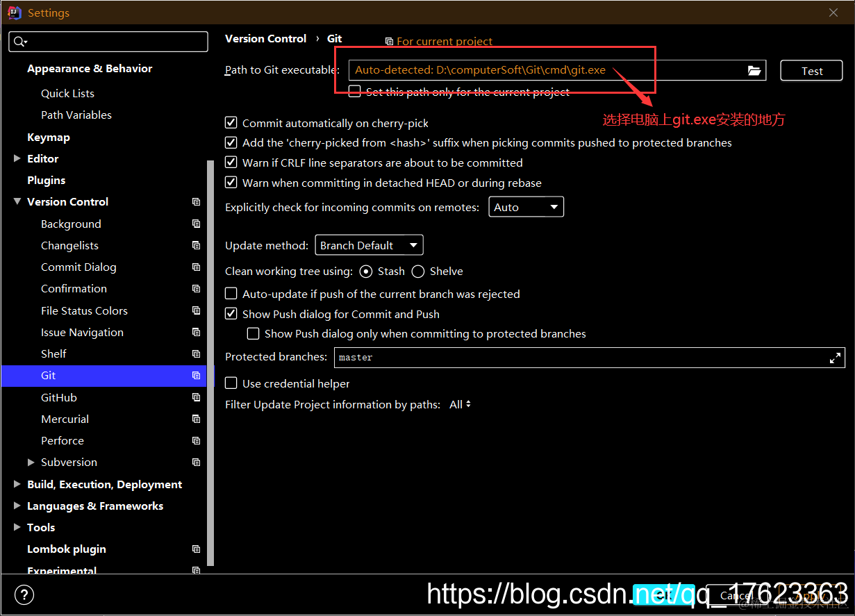Click project-level icon next to Changelists
Screen dimensions: 855x616
196,246
